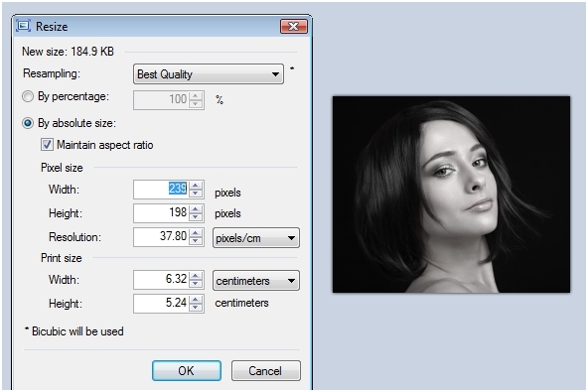The image size is (588, 392).
Task: Decrease Pixel size Width with down arrow
Action: (x=196, y=194)
